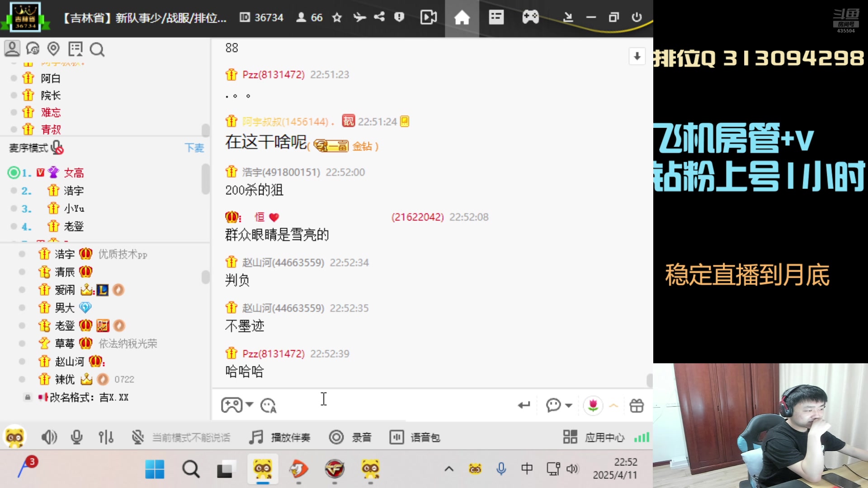Click the emoji face icon in chat toolbar
This screenshot has height=488, width=868.
click(269, 405)
